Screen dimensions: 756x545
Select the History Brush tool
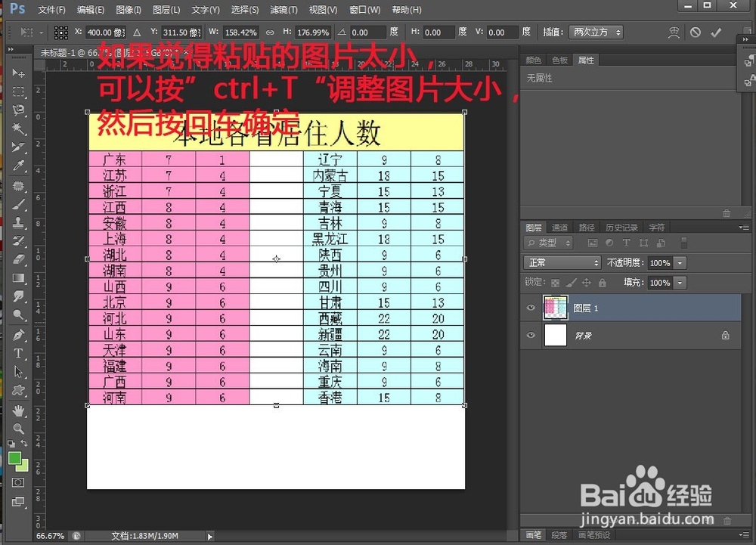tap(18, 241)
